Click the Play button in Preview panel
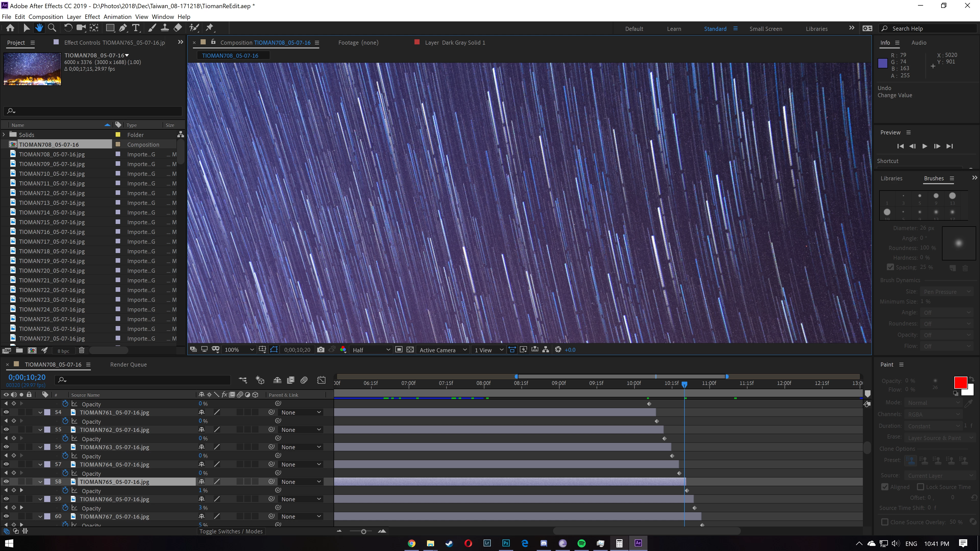Screen dimensions: 980x551 click(x=924, y=146)
